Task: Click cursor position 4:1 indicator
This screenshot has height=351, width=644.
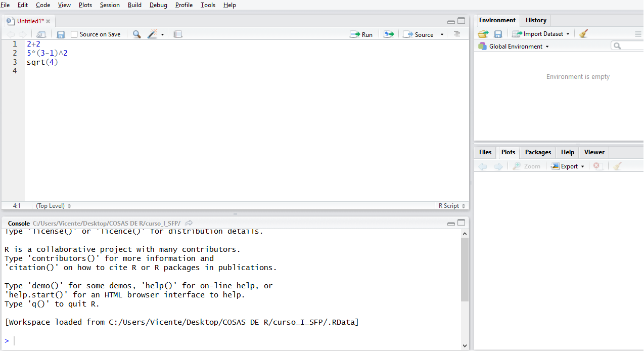Action: [17, 206]
